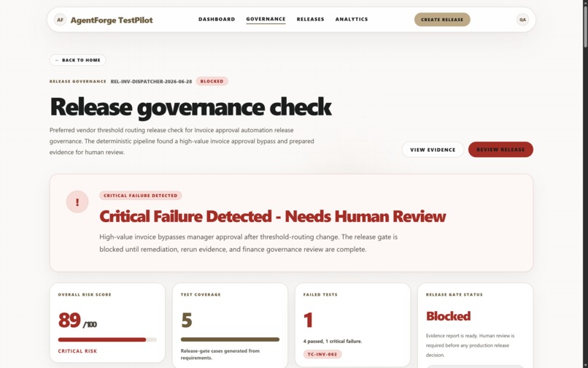The image size is (588, 368).
Task: Open the Analytics nav item
Action: (x=352, y=19)
